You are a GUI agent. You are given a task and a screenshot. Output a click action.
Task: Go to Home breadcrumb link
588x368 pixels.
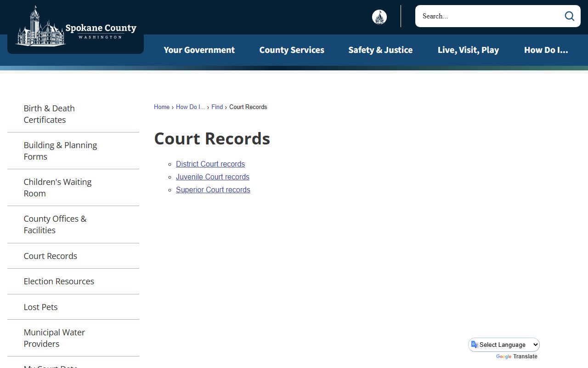tap(162, 107)
